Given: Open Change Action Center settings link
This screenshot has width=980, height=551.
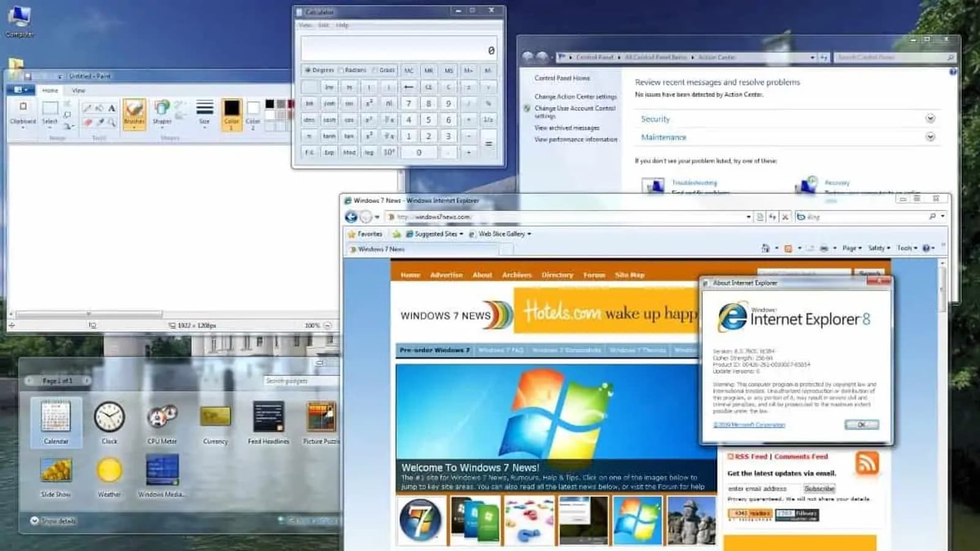Looking at the screenshot, I should click(575, 97).
